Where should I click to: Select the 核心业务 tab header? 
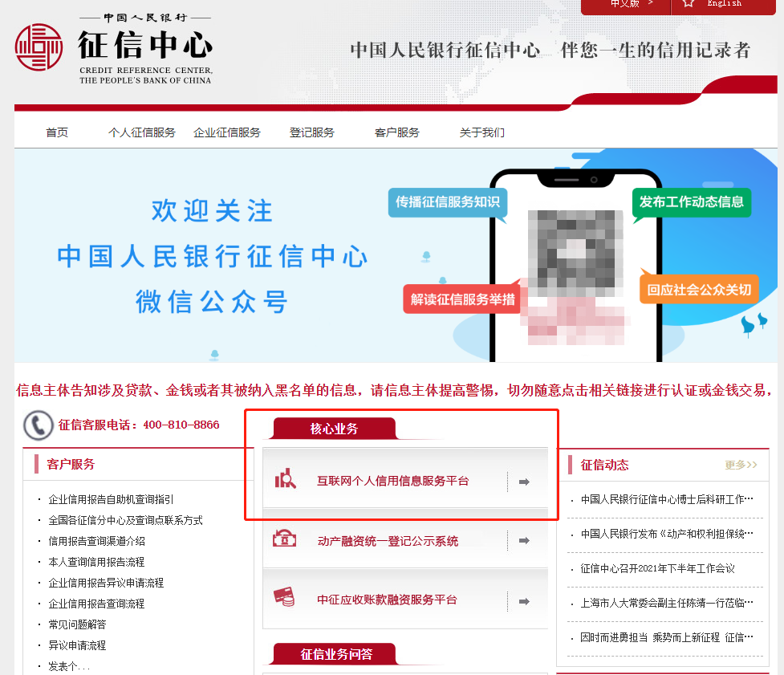point(334,429)
